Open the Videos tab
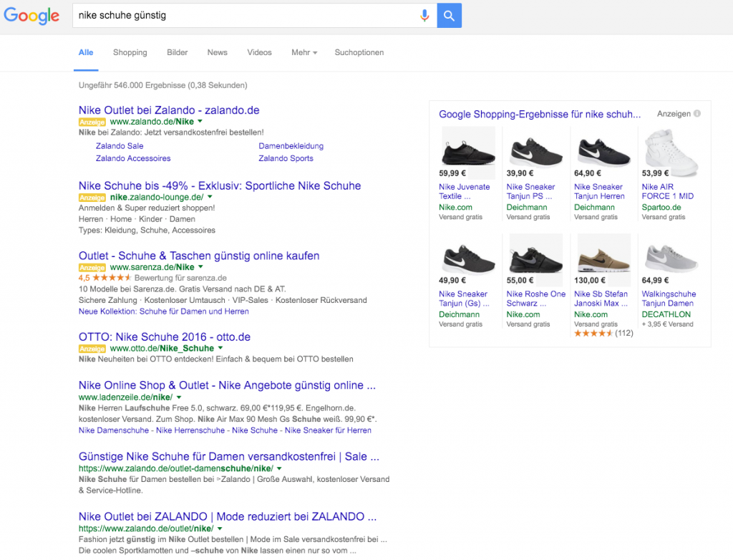Screen dimensions: 733x560 coord(259,52)
